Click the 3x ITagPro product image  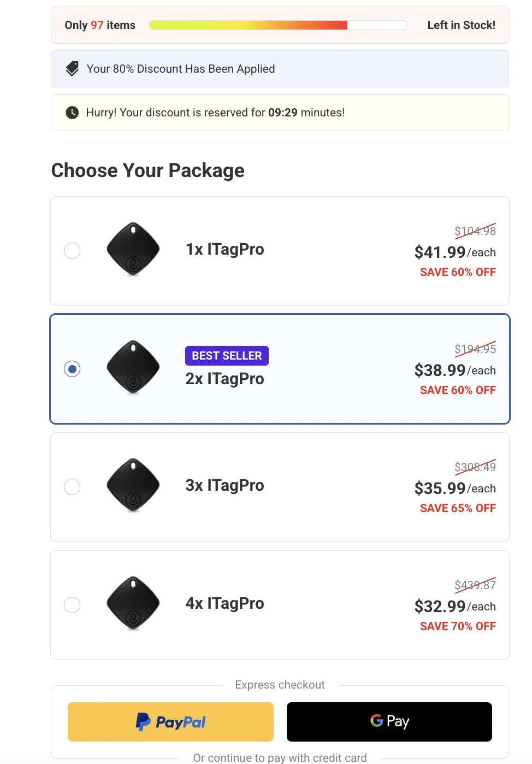click(133, 485)
